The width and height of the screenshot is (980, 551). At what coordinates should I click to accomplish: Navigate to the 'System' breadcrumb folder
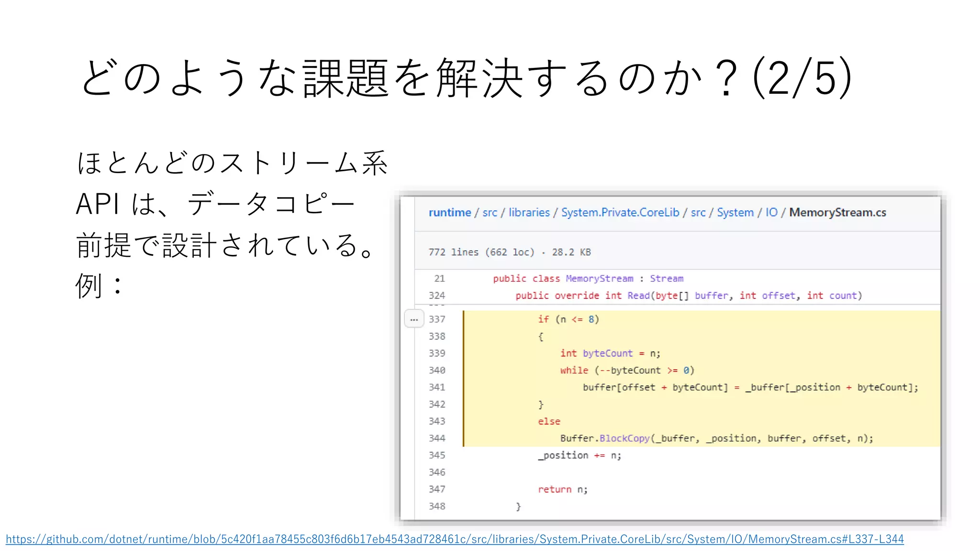(x=735, y=212)
